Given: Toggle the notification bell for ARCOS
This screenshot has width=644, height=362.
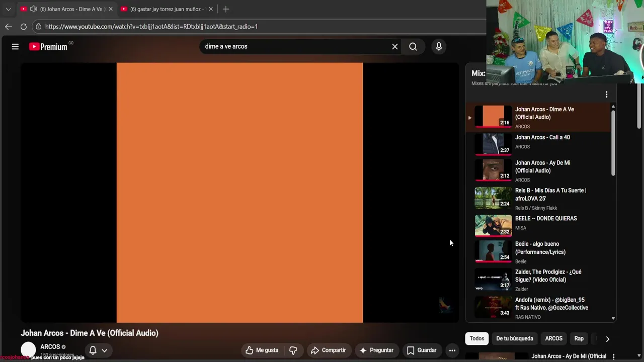Looking at the screenshot, I should (93, 350).
